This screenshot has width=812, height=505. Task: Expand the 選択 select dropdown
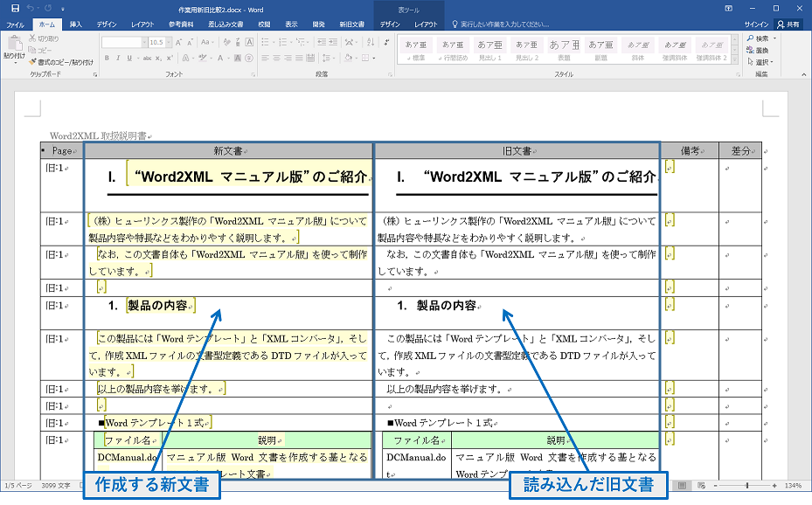point(772,62)
